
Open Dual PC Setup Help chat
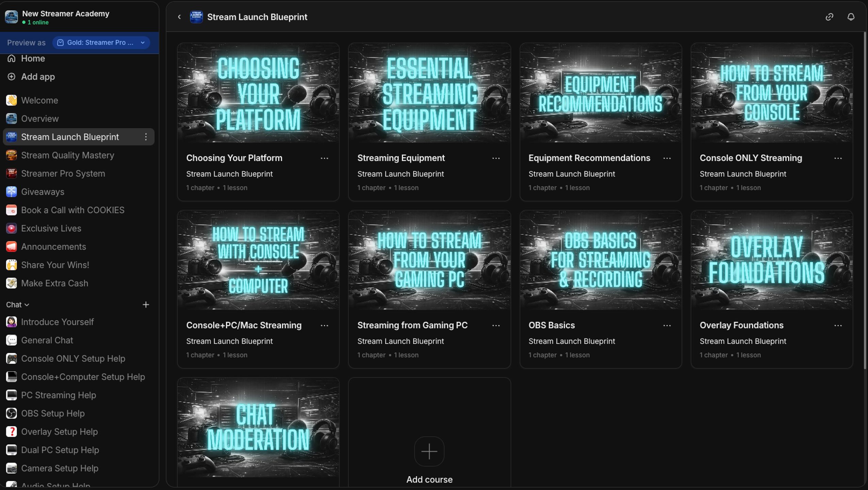(x=79, y=450)
